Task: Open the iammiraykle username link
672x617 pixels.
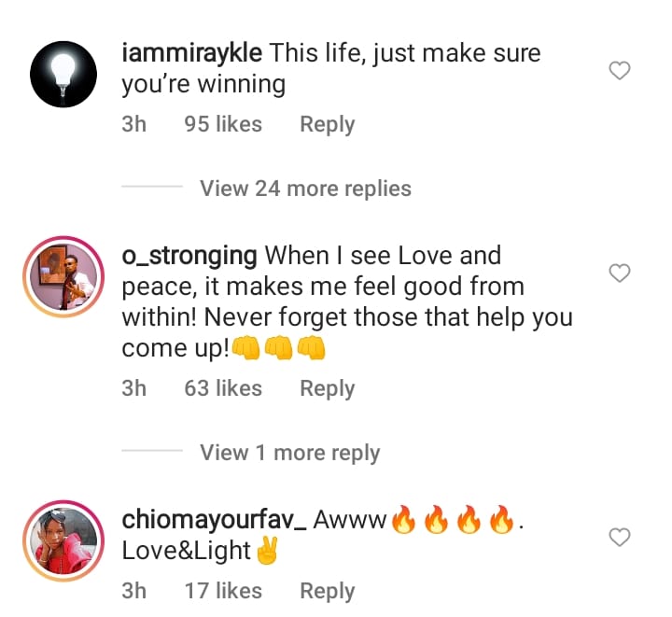Action: pyautogui.click(x=191, y=53)
